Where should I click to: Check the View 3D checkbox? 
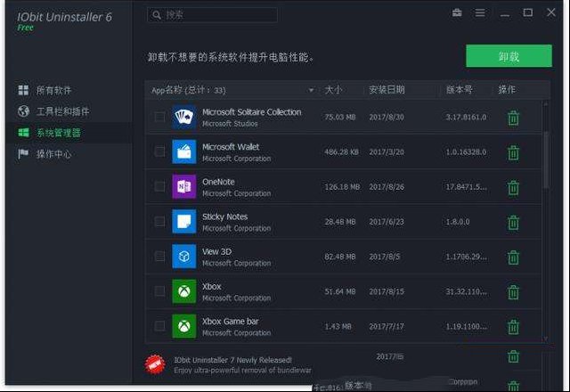point(159,257)
